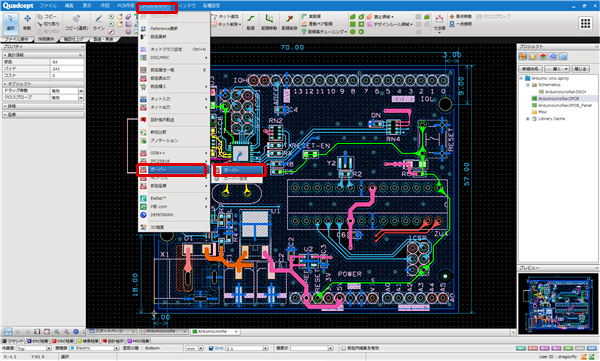Click the 新規作成 button in Project panel

pos(530,69)
